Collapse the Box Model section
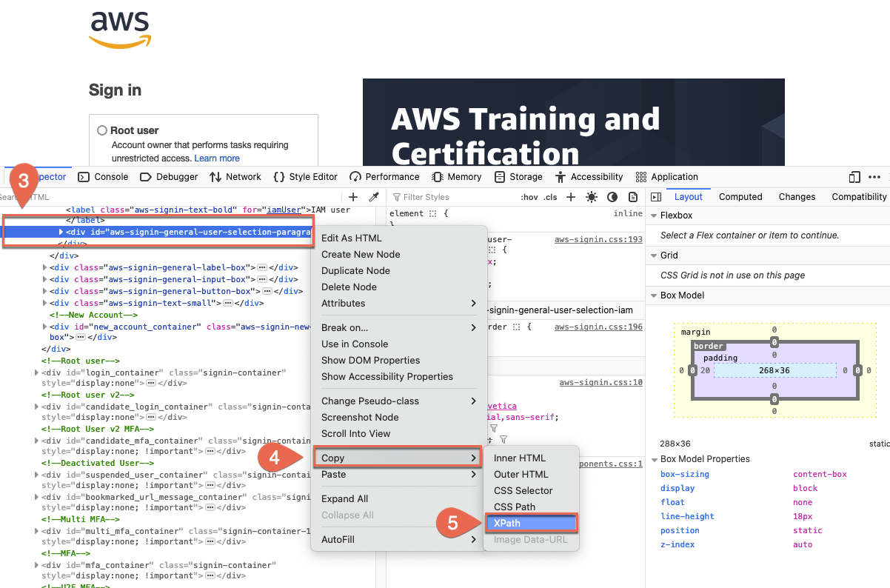Viewport: 890px width, 588px height. tap(654, 295)
